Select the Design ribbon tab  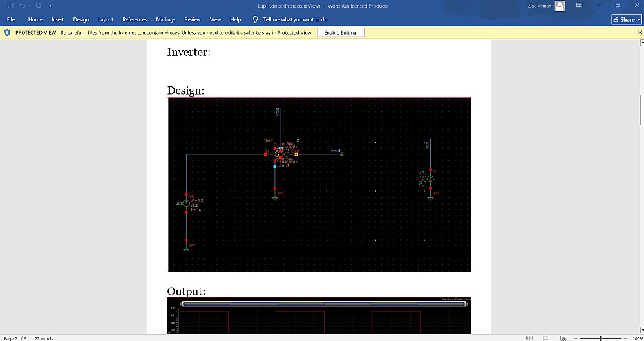(x=81, y=20)
